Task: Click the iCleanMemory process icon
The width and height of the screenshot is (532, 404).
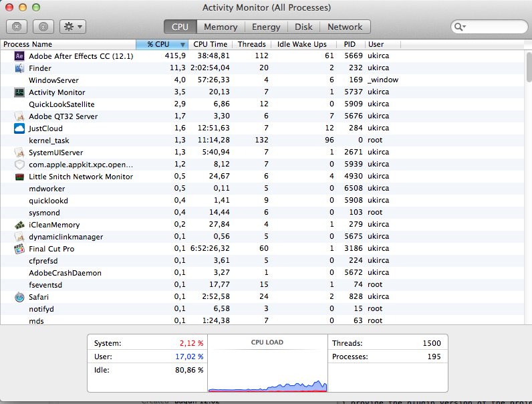Action: point(19,225)
